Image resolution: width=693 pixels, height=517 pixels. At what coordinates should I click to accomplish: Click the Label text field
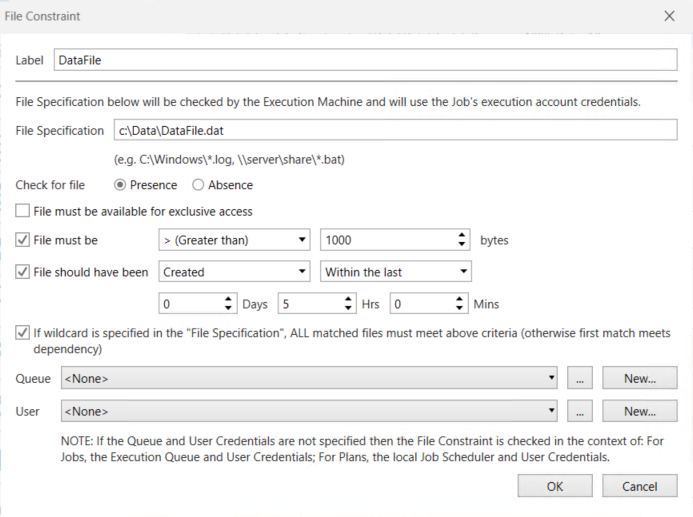[x=364, y=60]
